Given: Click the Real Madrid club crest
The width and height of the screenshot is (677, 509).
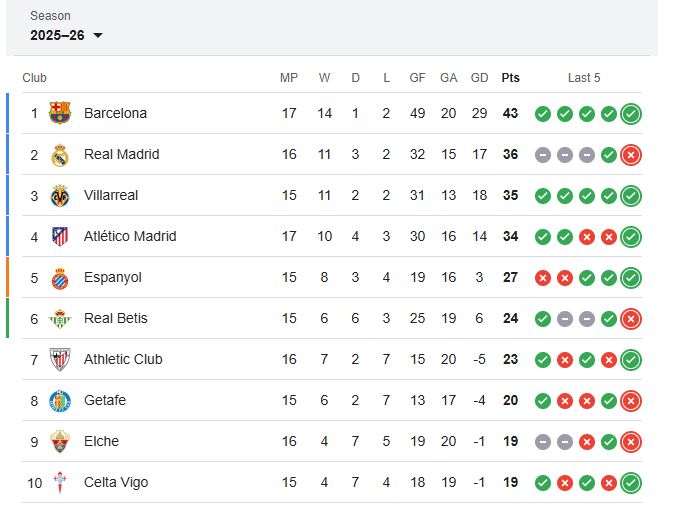Looking at the screenshot, I should click(x=60, y=154).
